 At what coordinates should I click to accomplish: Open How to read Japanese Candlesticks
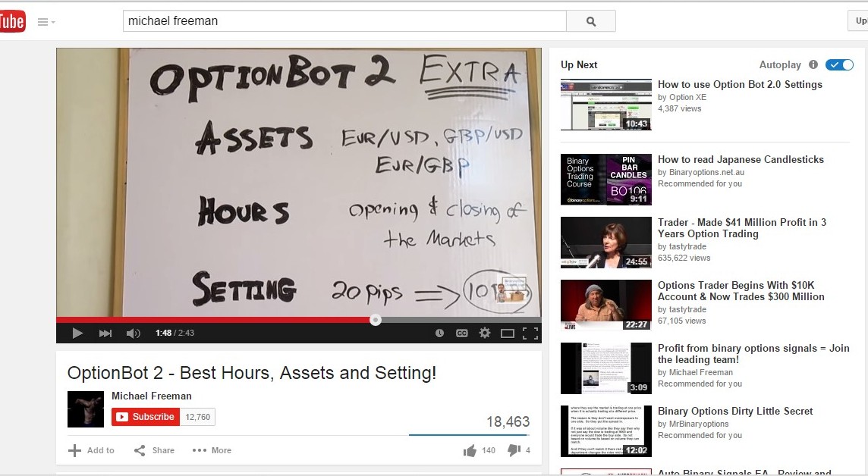(x=741, y=160)
